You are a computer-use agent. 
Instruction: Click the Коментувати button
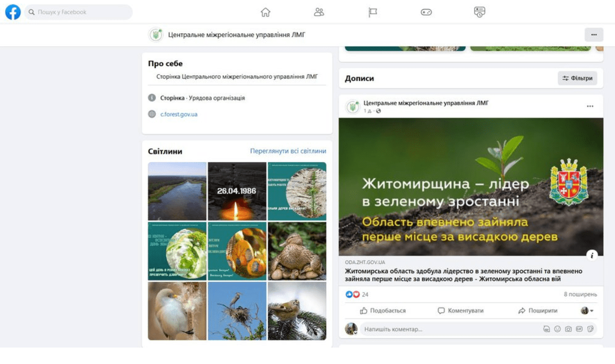(x=460, y=311)
